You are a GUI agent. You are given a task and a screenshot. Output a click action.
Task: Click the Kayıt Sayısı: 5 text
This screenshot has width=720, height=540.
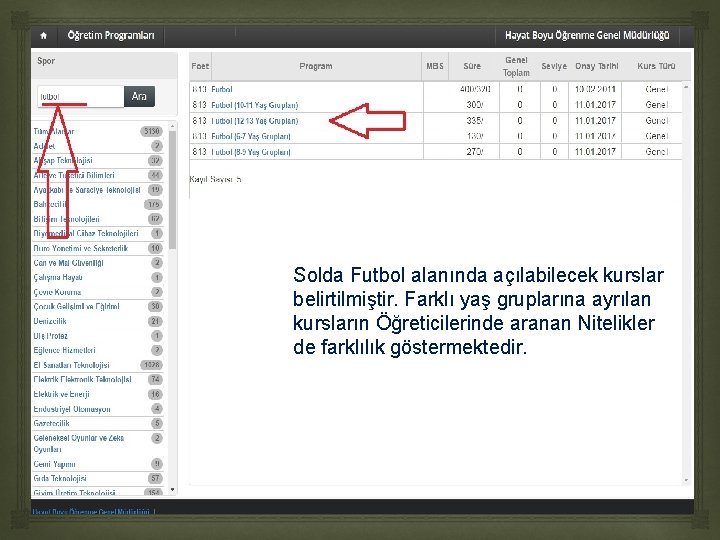tap(215, 179)
